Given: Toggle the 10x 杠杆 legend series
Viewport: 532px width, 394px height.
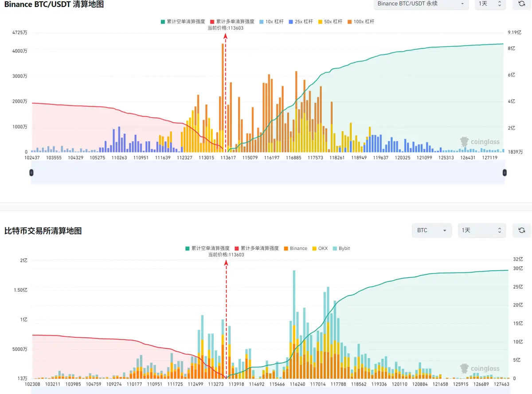Looking at the screenshot, I should (271, 21).
